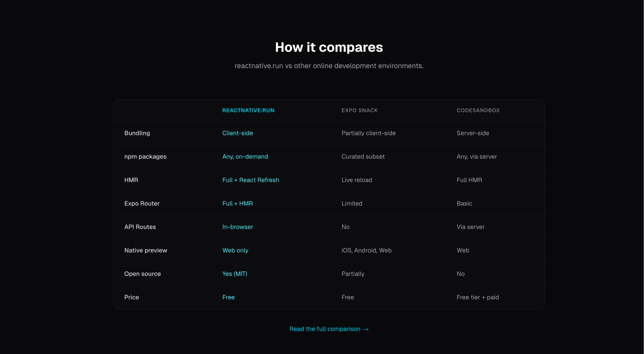Click the How it compares heading
Screen dimensions: 644x354
pos(329,47)
